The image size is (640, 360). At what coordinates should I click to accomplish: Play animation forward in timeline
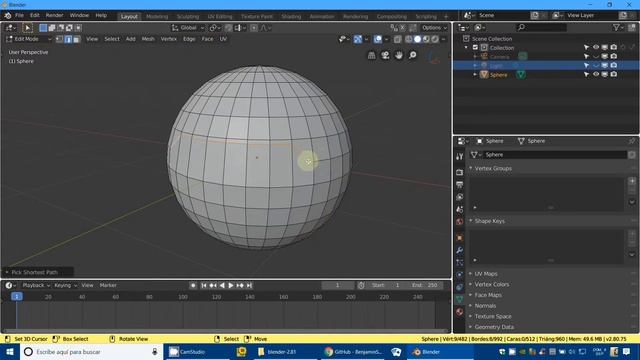pyautogui.click(x=231, y=286)
